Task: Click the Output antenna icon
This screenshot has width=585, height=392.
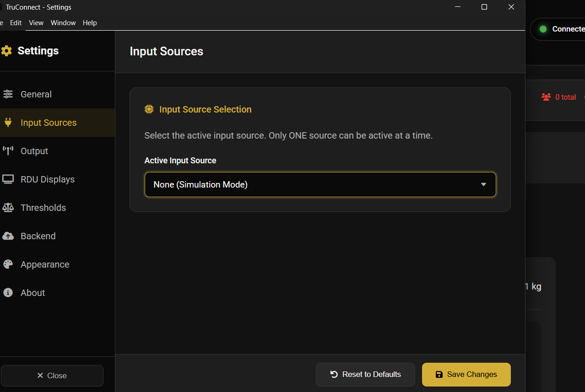Action: tap(8, 151)
